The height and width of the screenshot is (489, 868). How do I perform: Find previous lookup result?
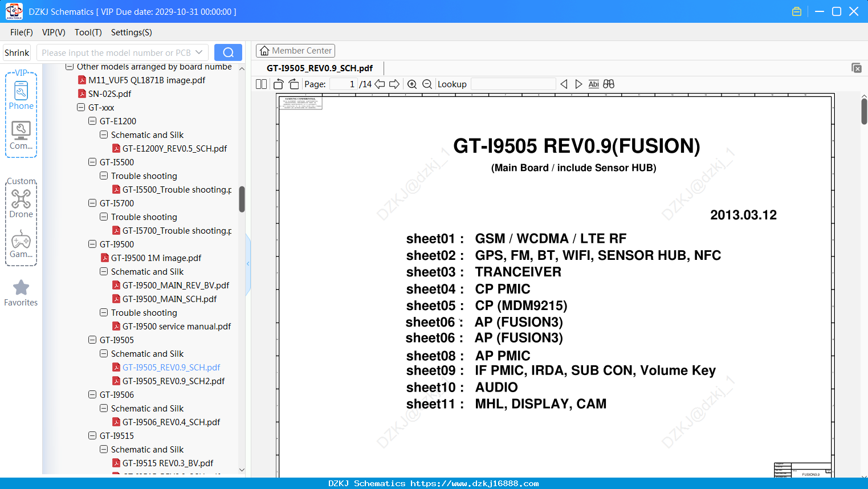click(564, 84)
